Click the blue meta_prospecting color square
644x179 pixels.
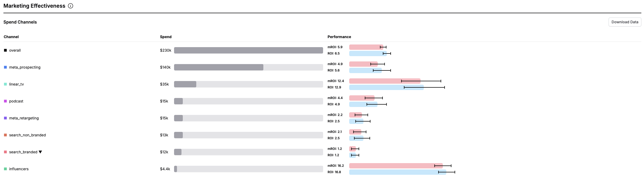click(x=5, y=67)
